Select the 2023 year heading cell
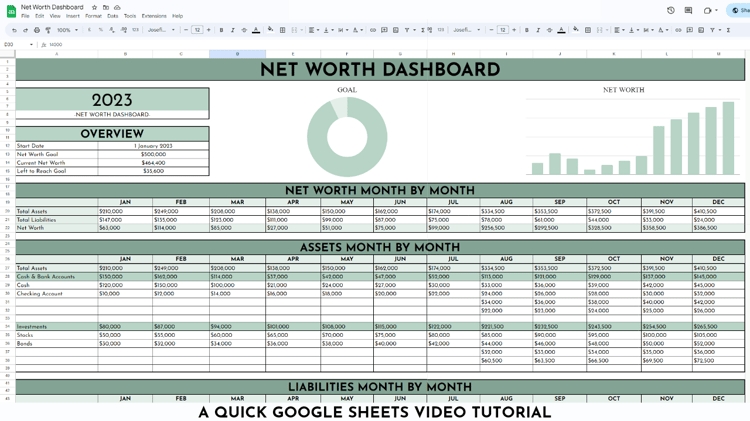Viewport: 750px width, 421px height. 112,100
